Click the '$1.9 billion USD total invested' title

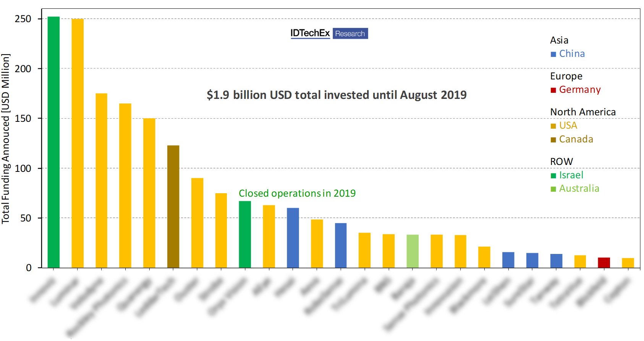point(336,95)
